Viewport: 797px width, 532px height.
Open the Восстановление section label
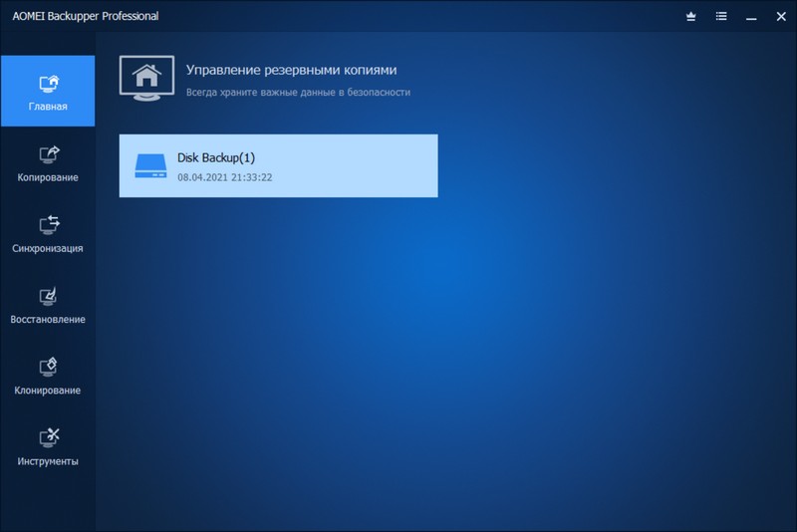[x=48, y=320]
